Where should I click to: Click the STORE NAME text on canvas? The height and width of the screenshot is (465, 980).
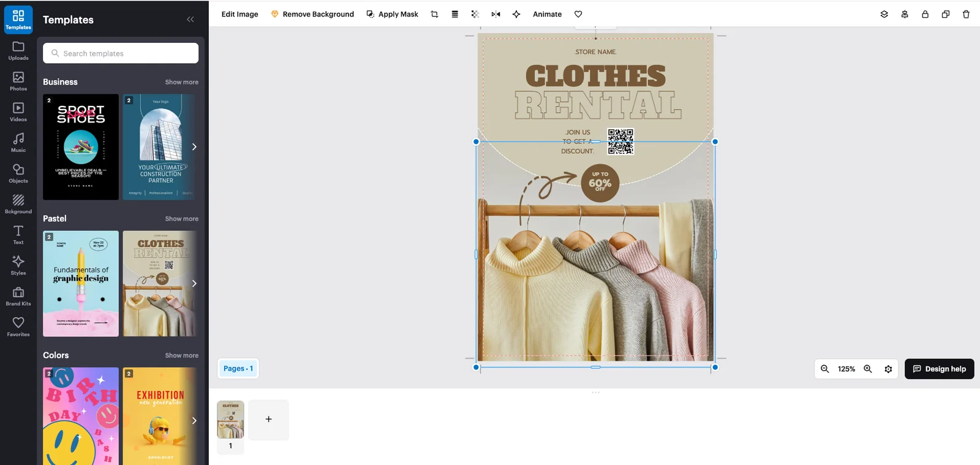coord(595,52)
